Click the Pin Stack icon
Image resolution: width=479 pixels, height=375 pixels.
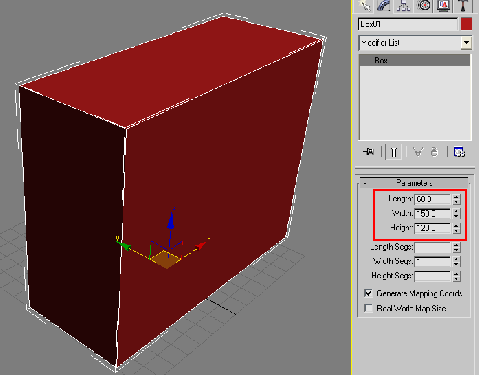pos(368,152)
